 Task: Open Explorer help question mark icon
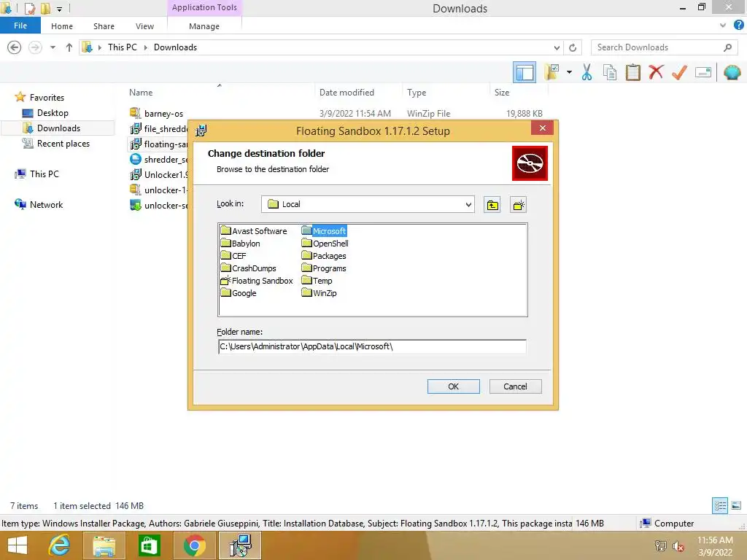click(738, 26)
